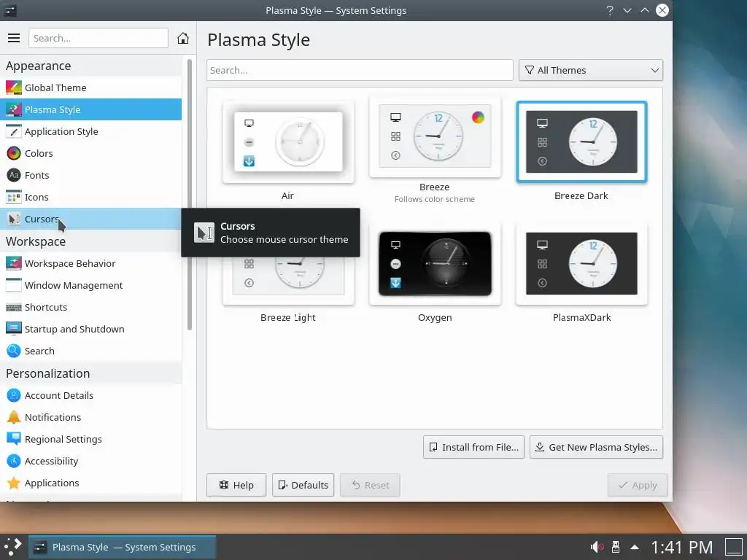Image resolution: width=747 pixels, height=560 pixels.
Task: Select the PlasmaXDark theme thumbnail
Action: click(581, 264)
